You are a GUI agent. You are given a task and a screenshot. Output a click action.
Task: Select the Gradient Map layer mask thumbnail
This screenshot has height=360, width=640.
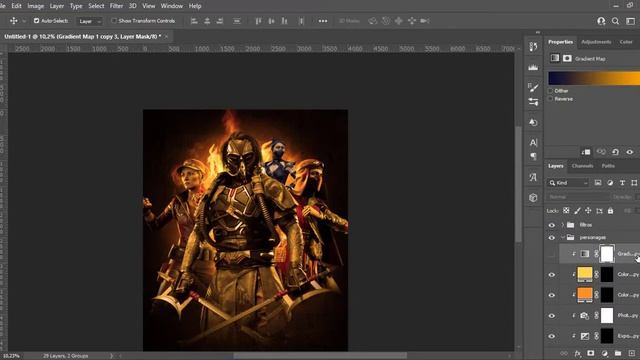click(607, 253)
